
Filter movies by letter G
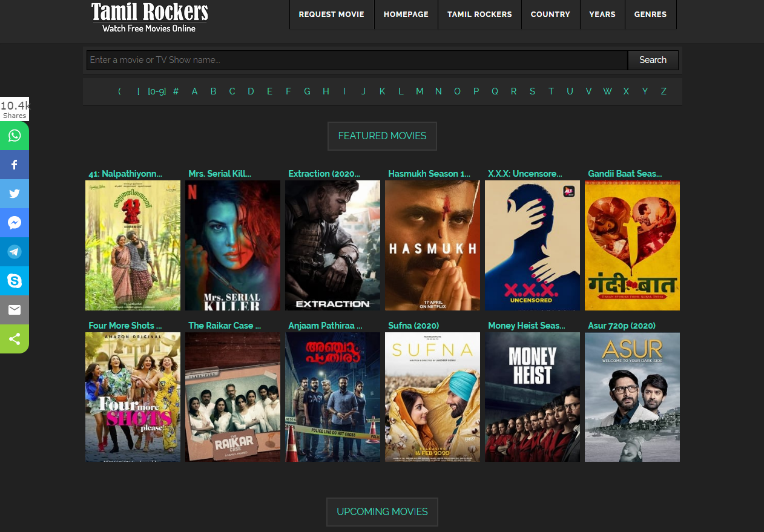coord(307,91)
